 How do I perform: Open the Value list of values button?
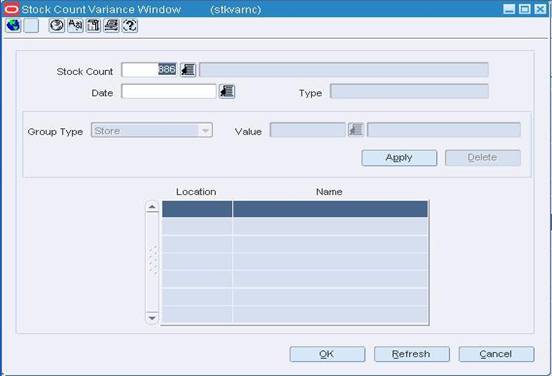coord(356,130)
